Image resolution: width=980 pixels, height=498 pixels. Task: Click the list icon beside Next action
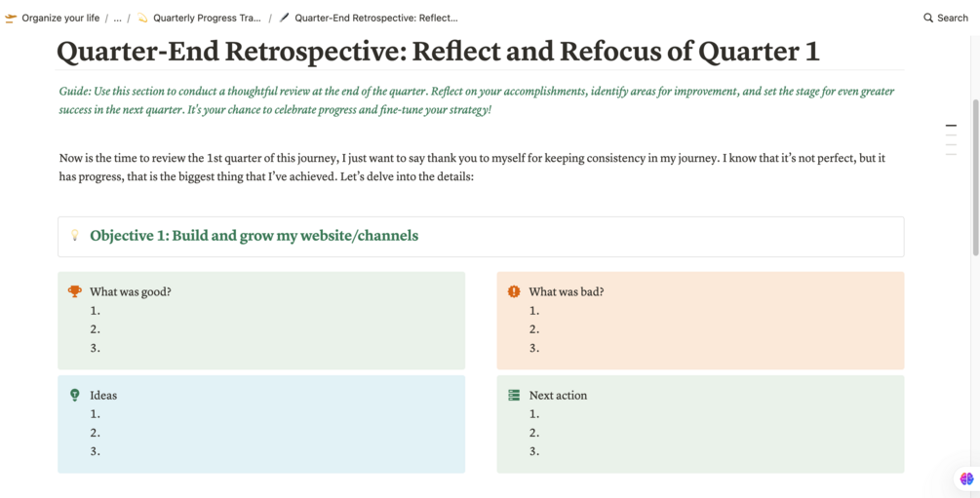(x=514, y=395)
